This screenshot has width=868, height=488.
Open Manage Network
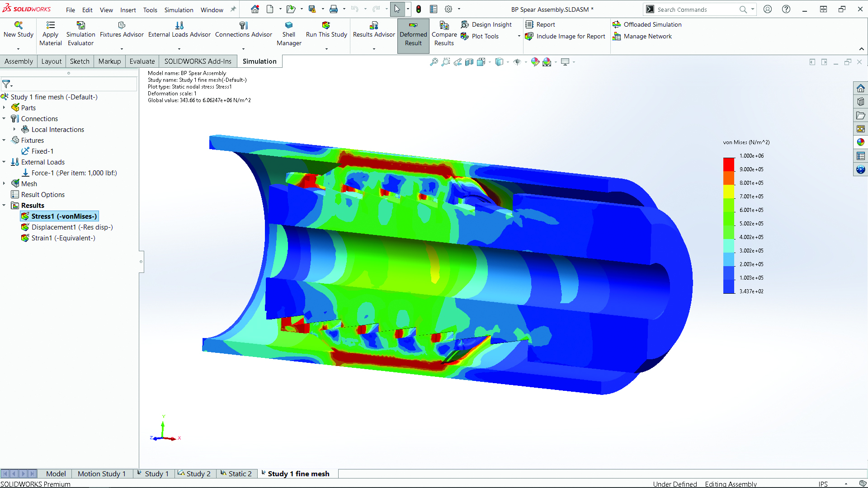click(642, 36)
